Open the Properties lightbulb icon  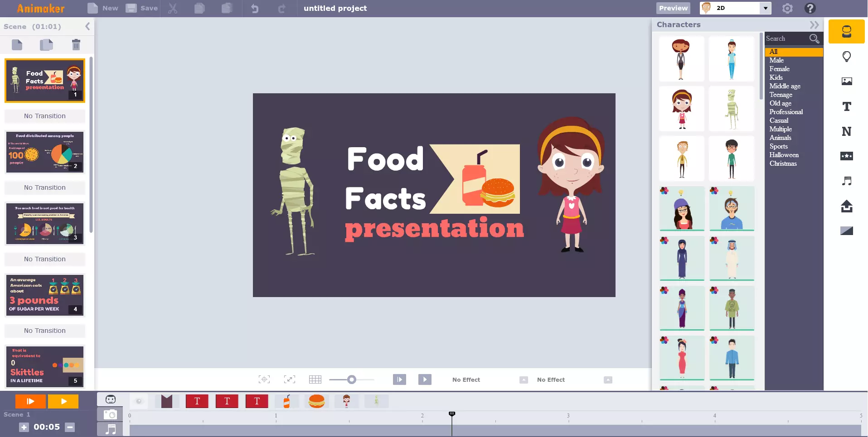click(846, 57)
